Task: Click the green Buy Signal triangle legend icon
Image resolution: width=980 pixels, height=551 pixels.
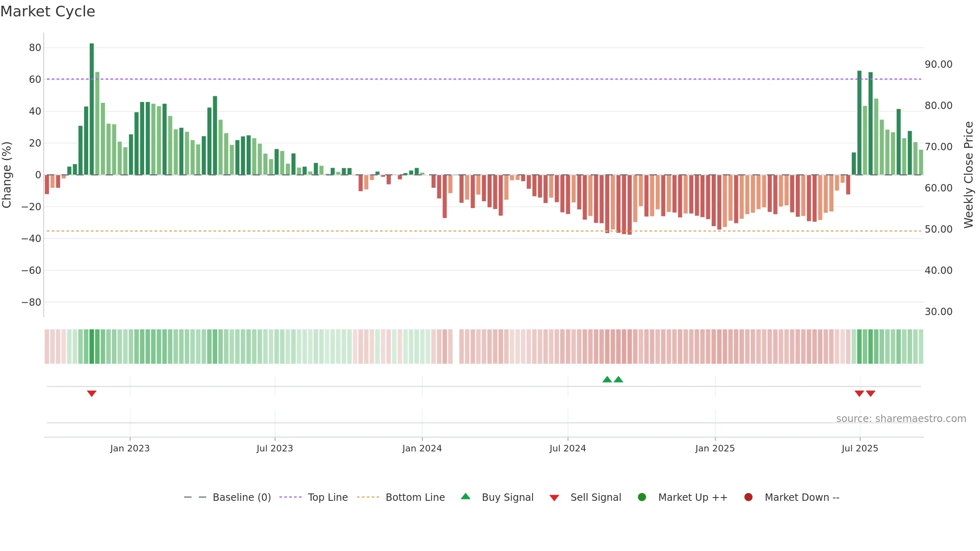Action: tap(465, 496)
